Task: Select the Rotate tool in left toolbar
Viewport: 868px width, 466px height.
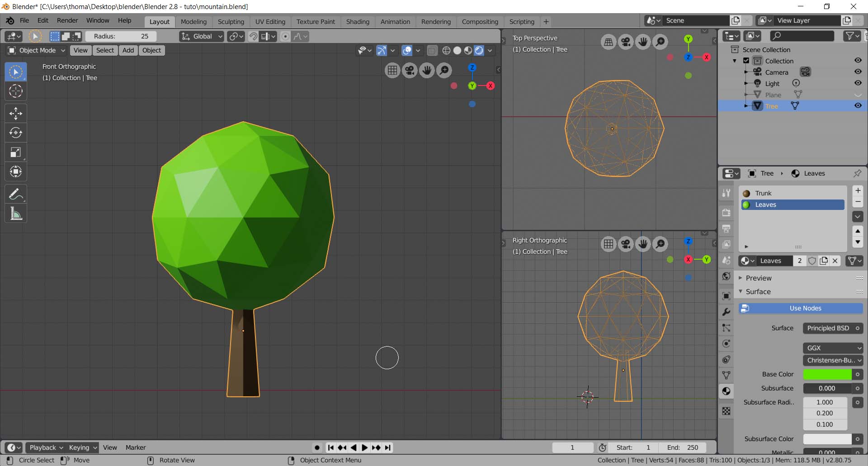Action: coord(16,133)
